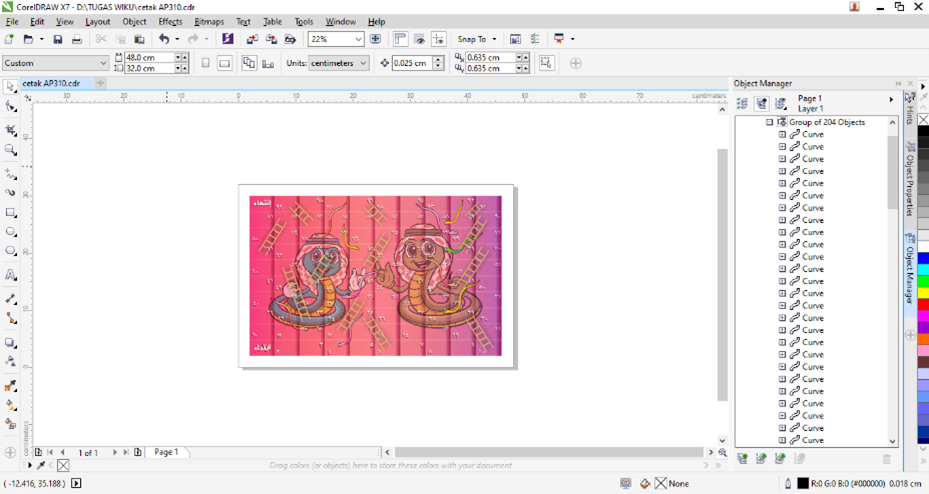Viewport: 929px width, 494px height.
Task: Click Publish to PDF icon
Action: click(290, 39)
